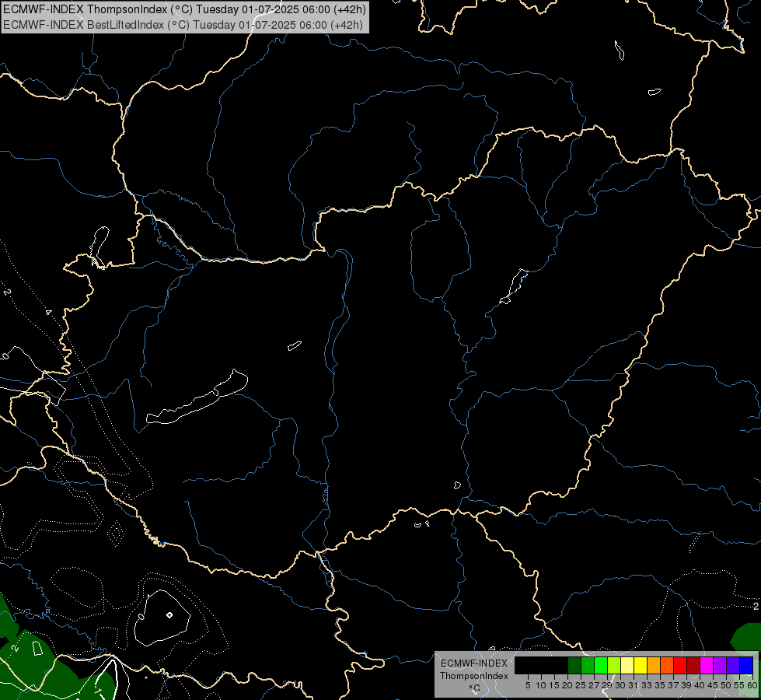Click the legend tick value 35
This screenshot has width=761, height=700.
click(x=660, y=685)
